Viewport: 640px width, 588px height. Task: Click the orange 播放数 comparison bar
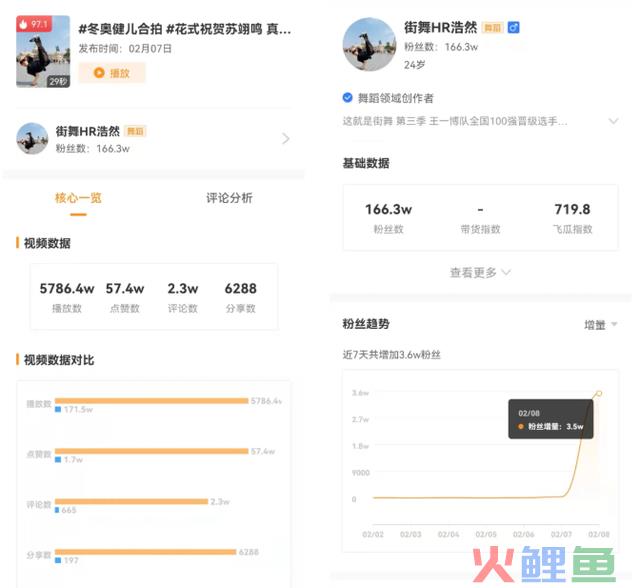pos(151,401)
